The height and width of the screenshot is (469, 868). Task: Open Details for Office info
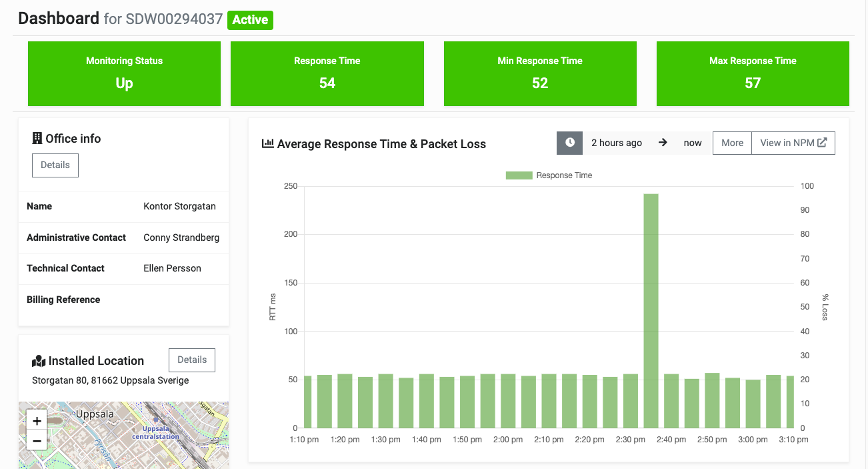pos(55,165)
